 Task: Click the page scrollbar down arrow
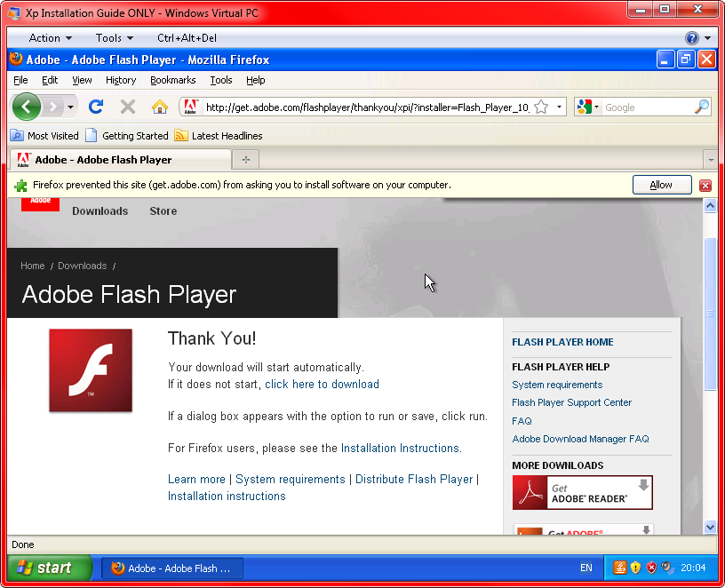point(710,527)
